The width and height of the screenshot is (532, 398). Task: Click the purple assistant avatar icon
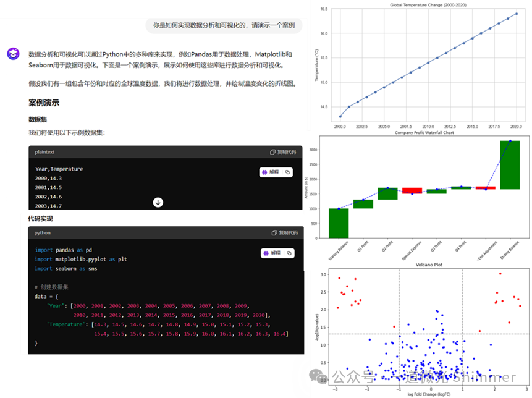[x=13, y=54]
